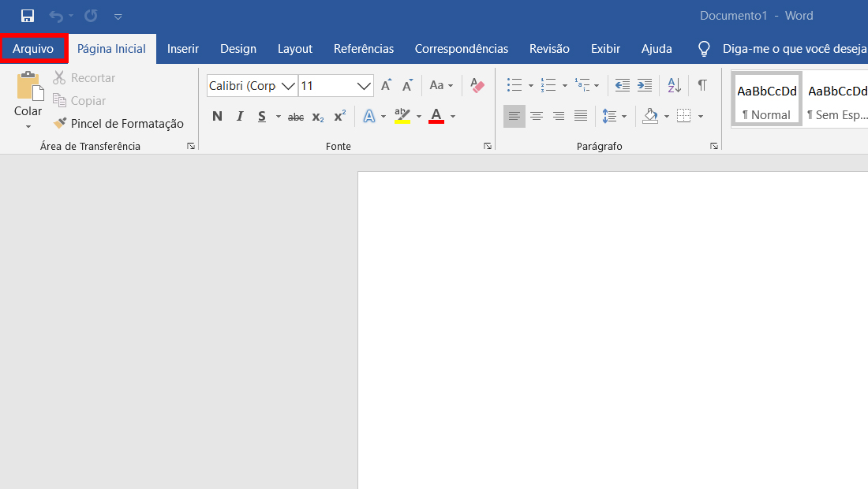Open the font size 11 dropdown
Screen dimensions: 868x489
(363, 86)
